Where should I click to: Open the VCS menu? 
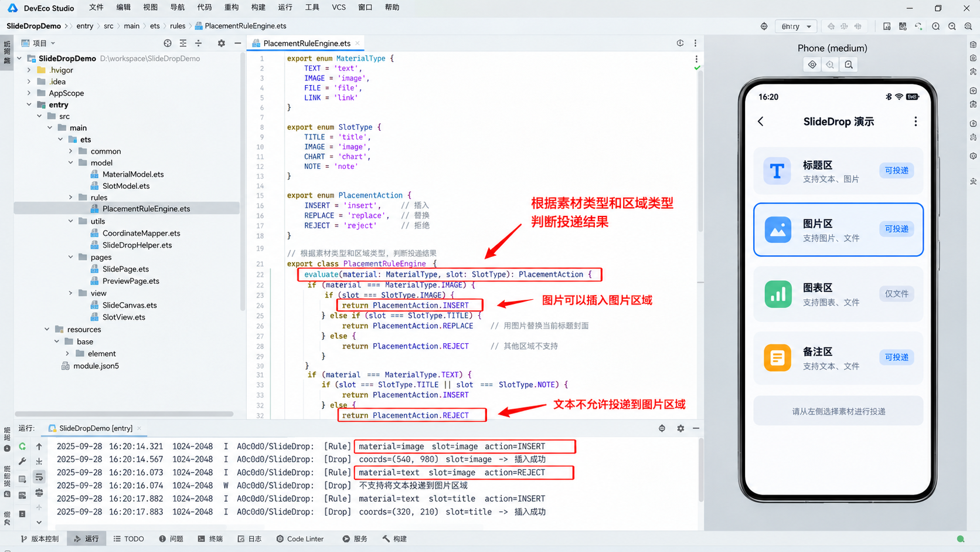(339, 8)
